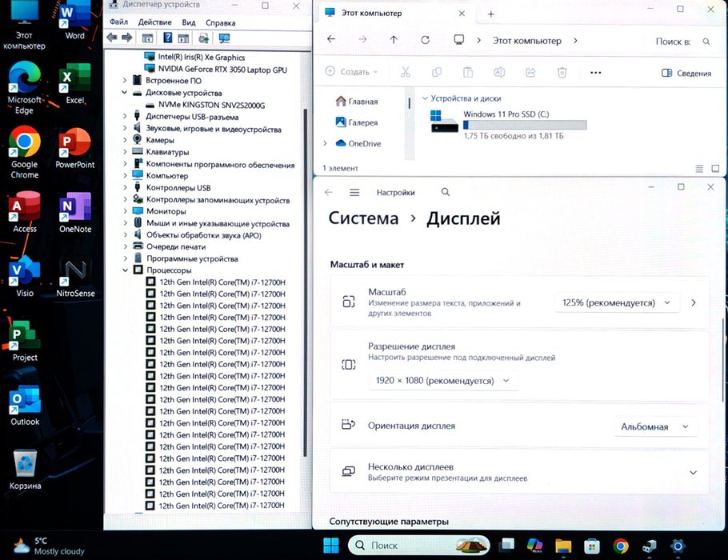Expand the Клавиатуры tree node

(125, 152)
